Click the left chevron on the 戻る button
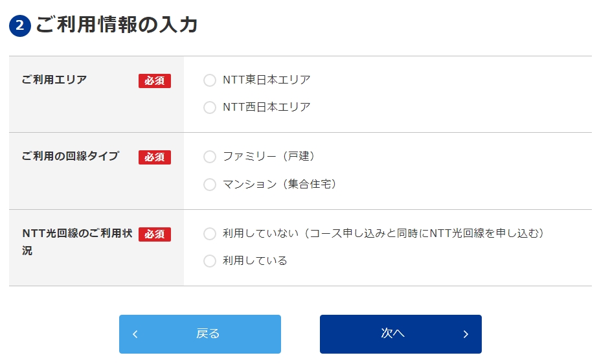 pos(135,334)
